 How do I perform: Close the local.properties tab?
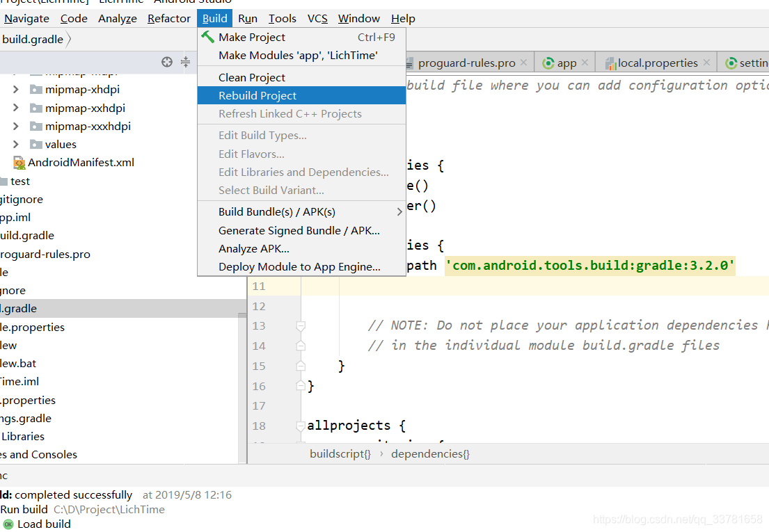706,63
